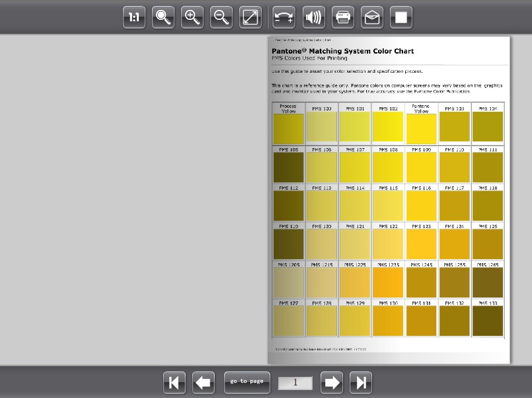Select the PMS 1255 swatch
Screen dimensions: 532x398
click(455, 282)
